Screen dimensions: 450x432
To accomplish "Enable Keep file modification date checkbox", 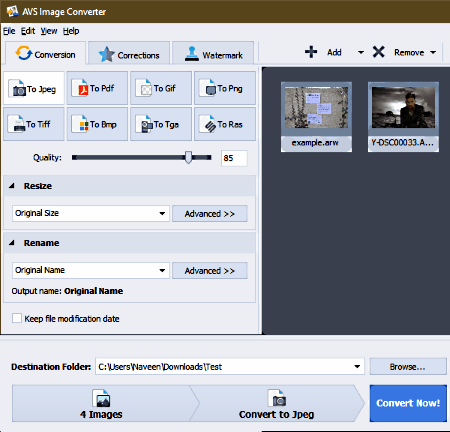I will 17,318.
